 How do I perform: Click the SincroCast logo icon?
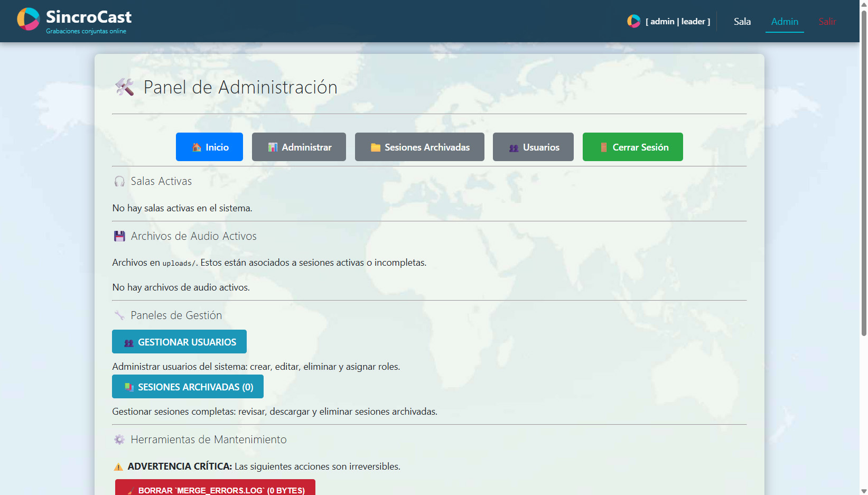tap(28, 19)
